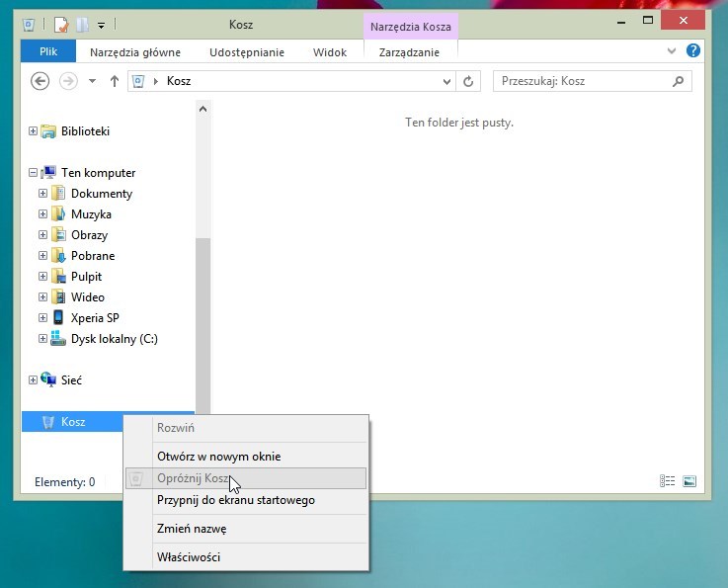728x588 pixels.
Task: Open the Zarządzanie ribbon tab
Action: (x=409, y=52)
